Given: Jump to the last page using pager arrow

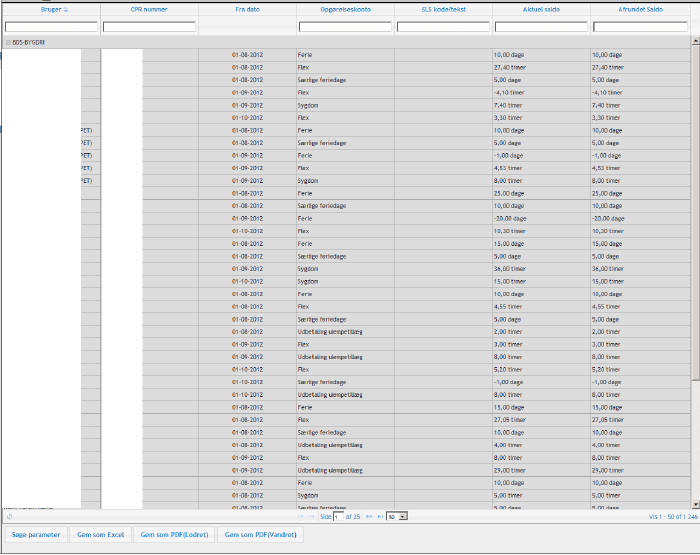Looking at the screenshot, I should click(x=380, y=516).
